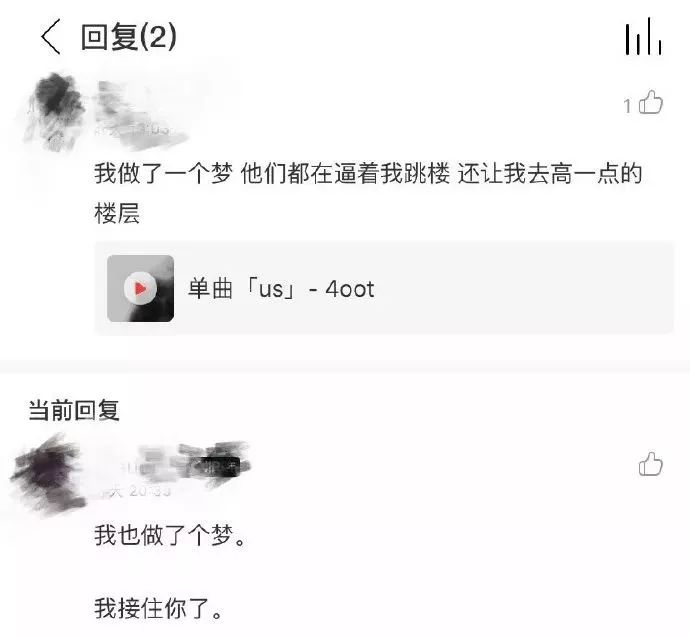
Task: Open the 单曲「us」- 4oot song card
Action: tap(384, 289)
